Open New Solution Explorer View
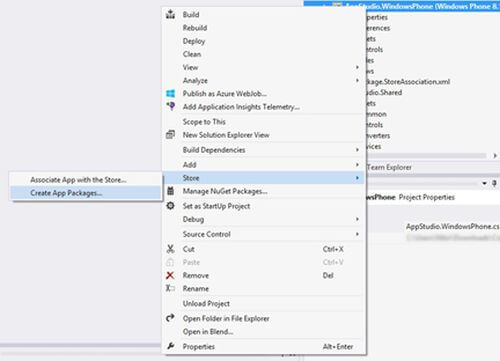Screen dimensions: 500x361 coord(226,135)
